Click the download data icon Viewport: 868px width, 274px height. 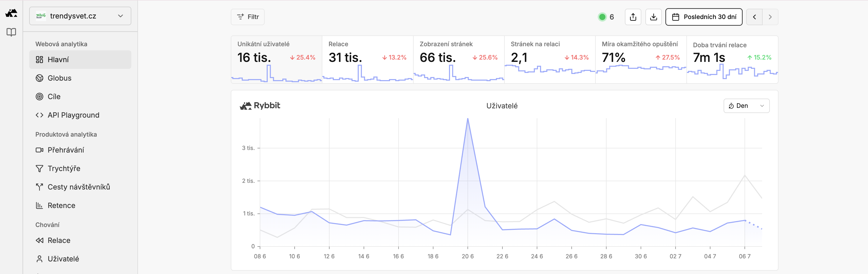653,17
